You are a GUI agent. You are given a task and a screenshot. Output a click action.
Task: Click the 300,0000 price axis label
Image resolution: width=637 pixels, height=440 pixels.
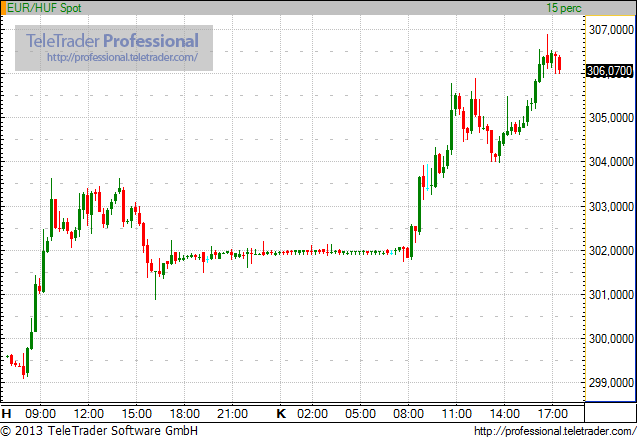click(x=611, y=338)
